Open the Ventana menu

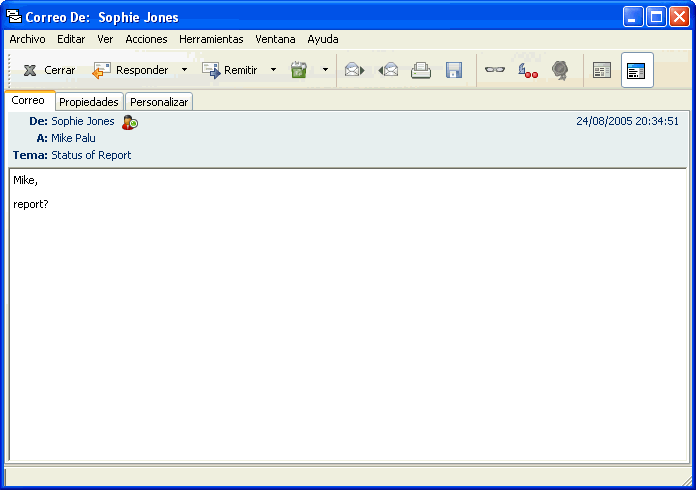[275, 39]
